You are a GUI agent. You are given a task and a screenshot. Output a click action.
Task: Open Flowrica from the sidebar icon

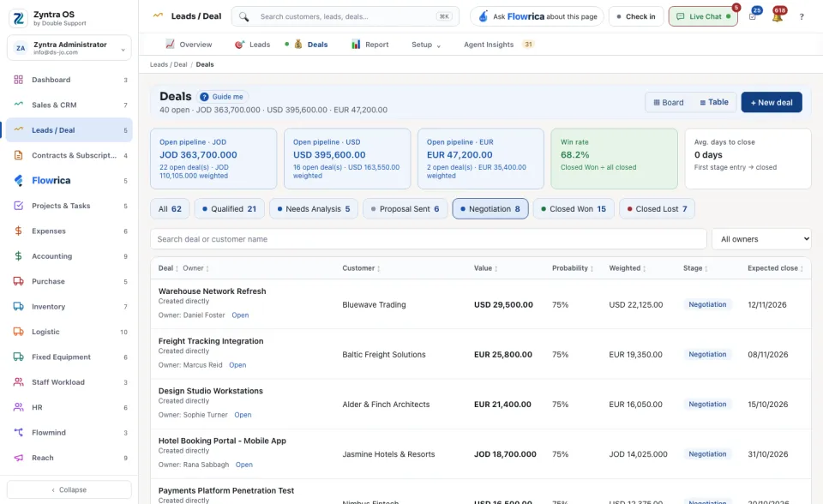(18, 181)
